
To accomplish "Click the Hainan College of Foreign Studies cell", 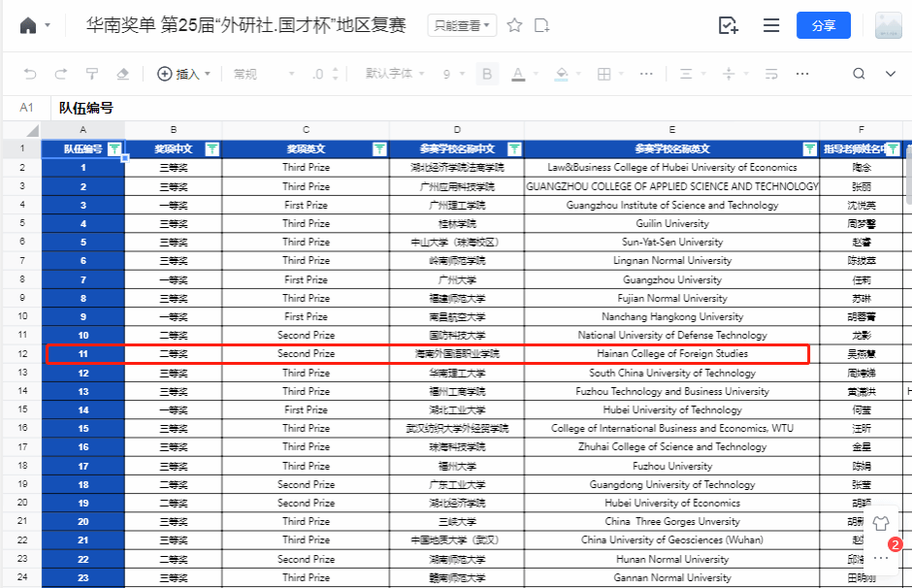I will pyautogui.click(x=671, y=354).
